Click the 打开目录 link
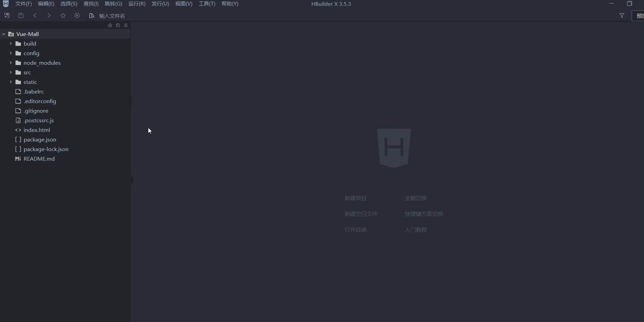Screen dimensions: 644x322 pos(355,230)
